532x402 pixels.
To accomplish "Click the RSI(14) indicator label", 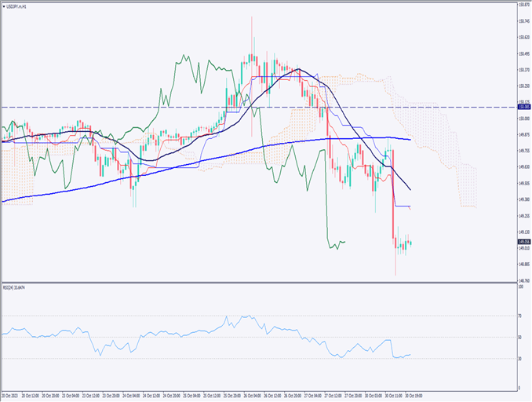I will (x=16, y=288).
